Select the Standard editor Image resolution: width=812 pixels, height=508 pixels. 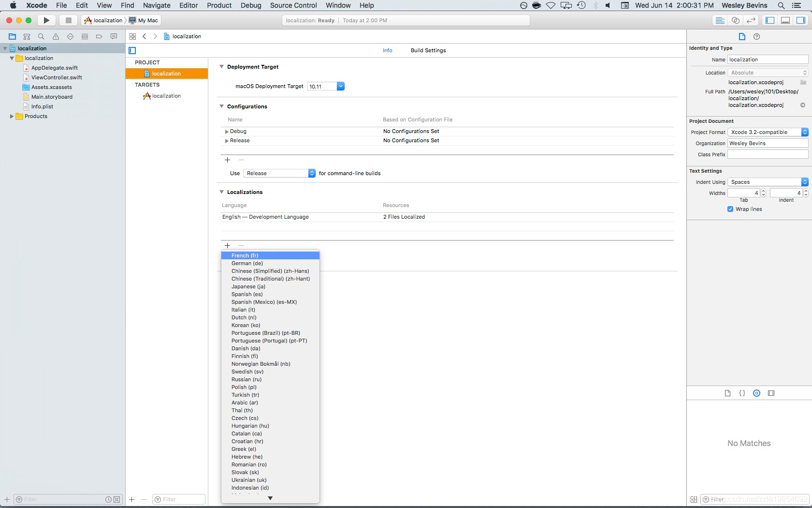click(x=720, y=20)
